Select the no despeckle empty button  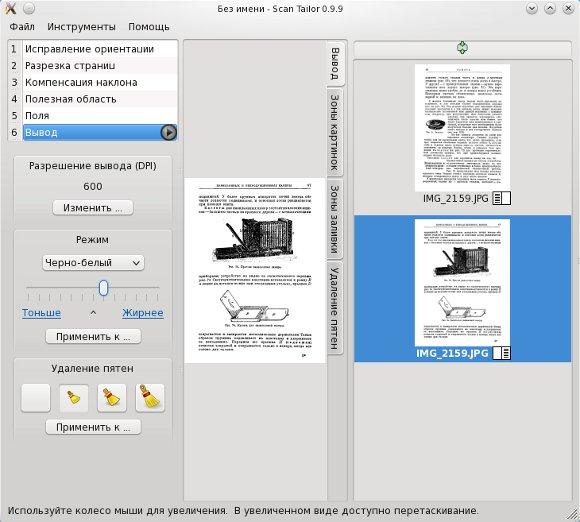tap(36, 398)
